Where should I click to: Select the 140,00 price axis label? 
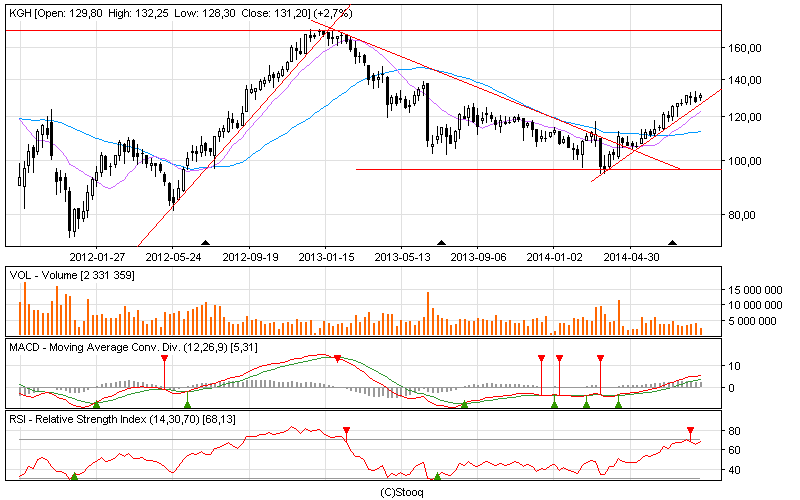click(745, 80)
